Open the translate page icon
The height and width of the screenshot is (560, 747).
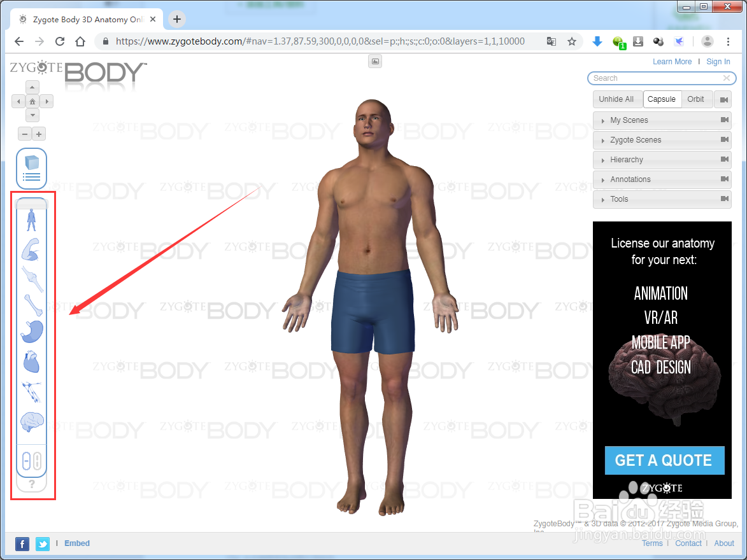point(551,41)
